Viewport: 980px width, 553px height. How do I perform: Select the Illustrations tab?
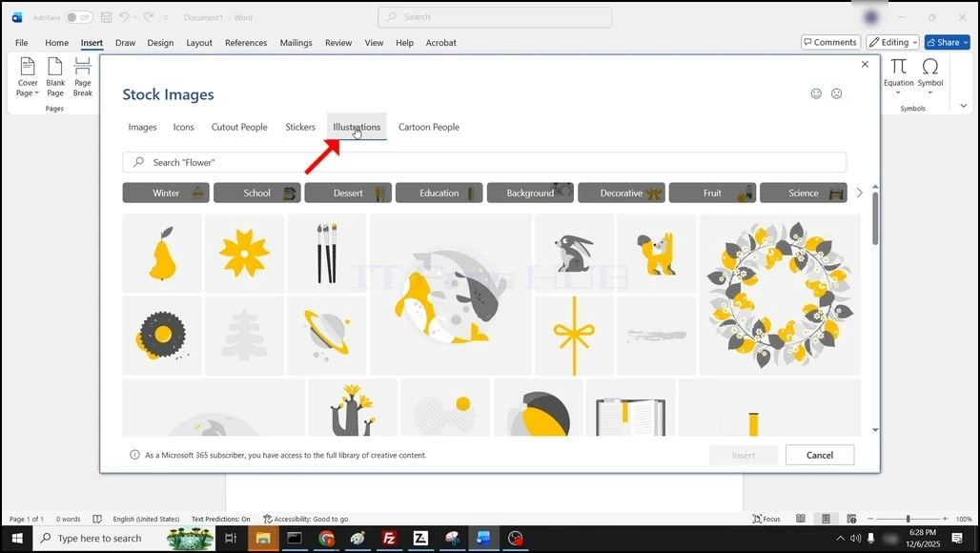click(357, 127)
